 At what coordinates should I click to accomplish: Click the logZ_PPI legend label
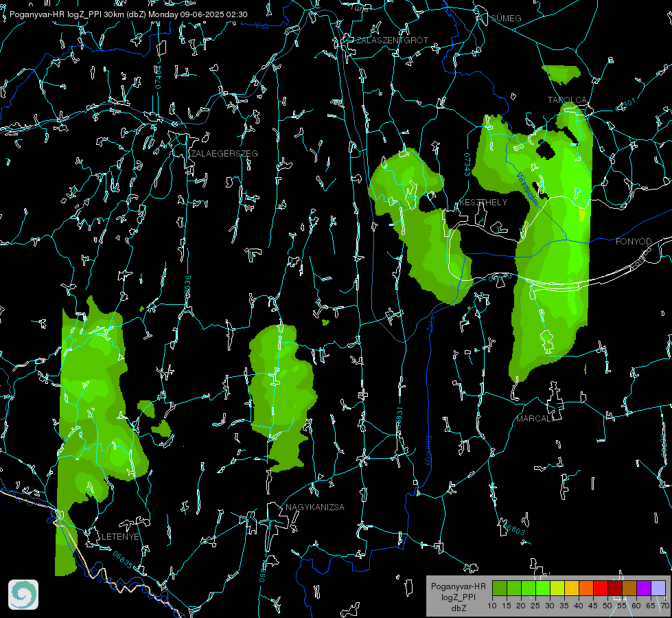458,597
